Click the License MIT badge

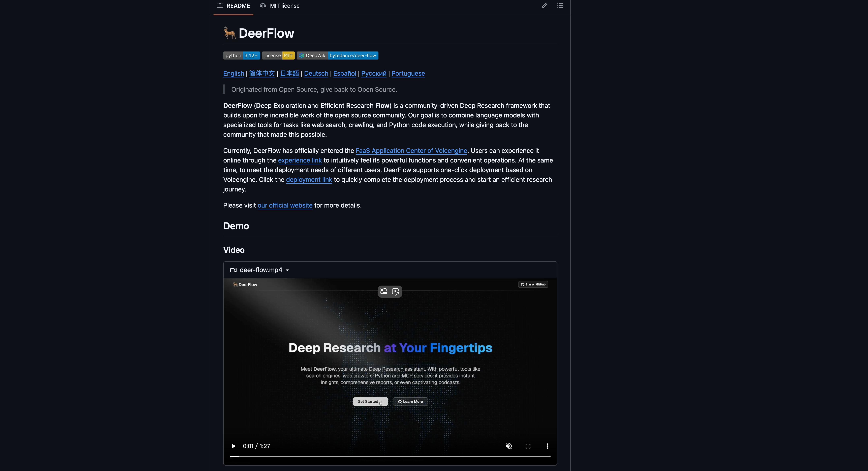click(x=278, y=56)
